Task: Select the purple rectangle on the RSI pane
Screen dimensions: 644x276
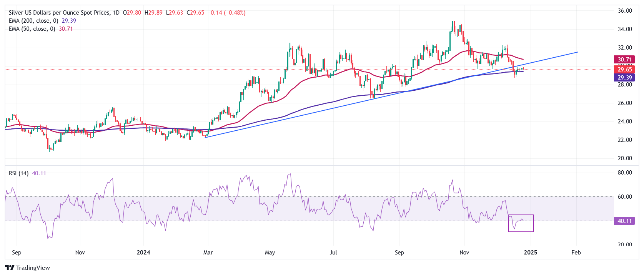Action: pos(521,223)
